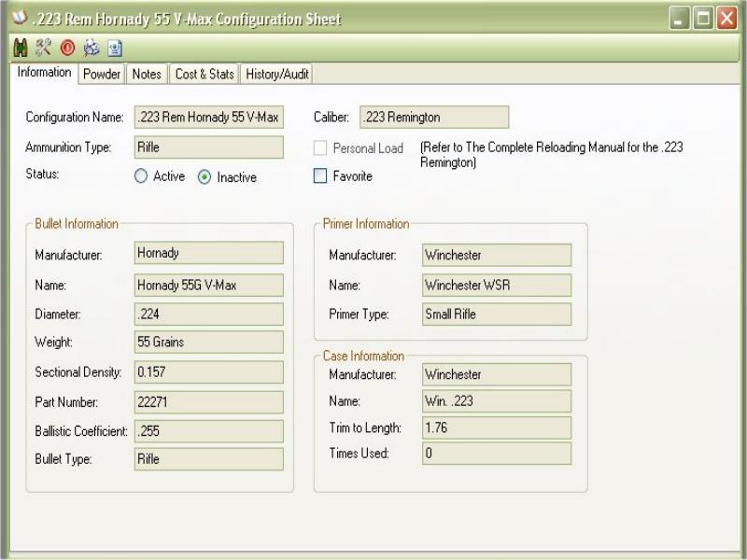Click the document report toolbar icon

pyautogui.click(x=115, y=49)
